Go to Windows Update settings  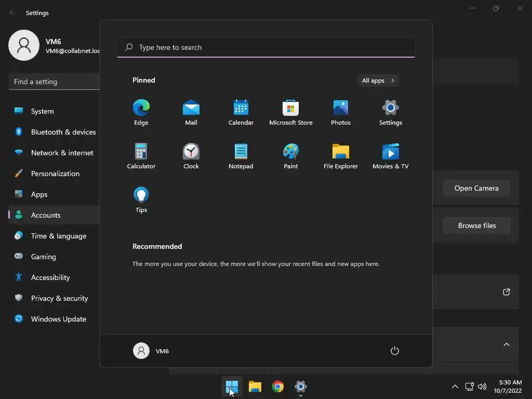54,319
